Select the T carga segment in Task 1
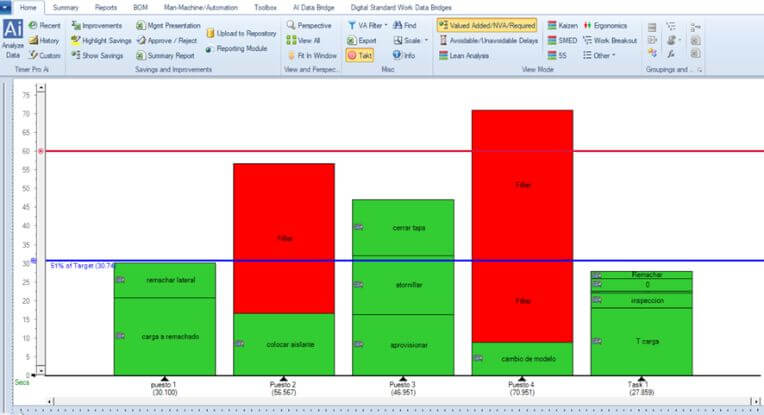 click(641, 341)
